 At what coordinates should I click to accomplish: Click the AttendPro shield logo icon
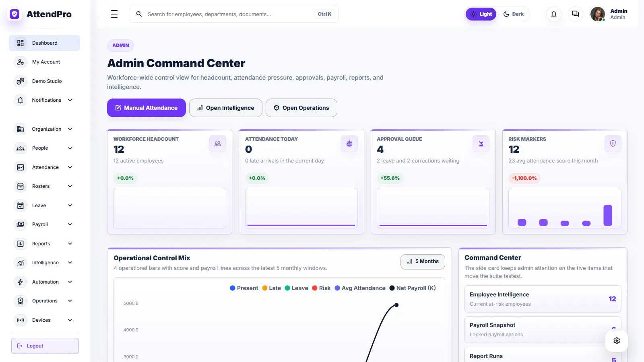[14, 14]
